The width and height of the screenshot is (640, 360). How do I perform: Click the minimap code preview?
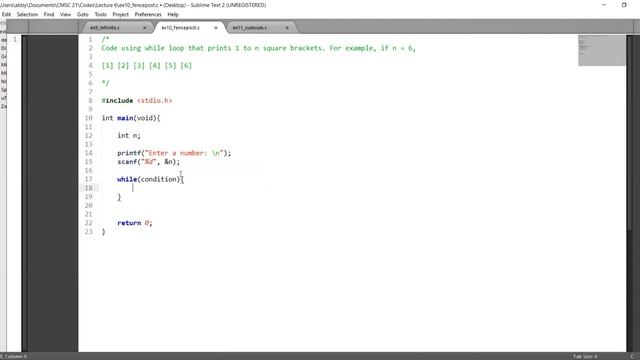tap(602, 50)
